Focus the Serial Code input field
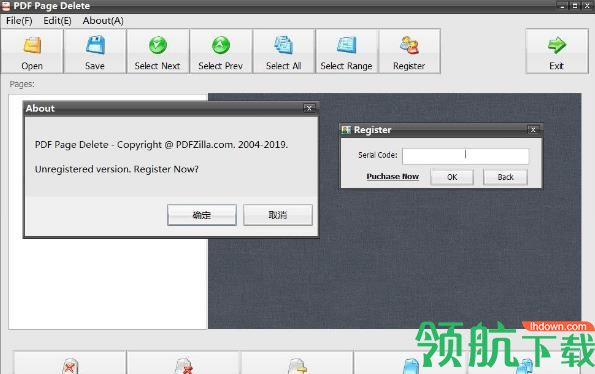Viewport: 595px width, 374px height. [x=465, y=156]
